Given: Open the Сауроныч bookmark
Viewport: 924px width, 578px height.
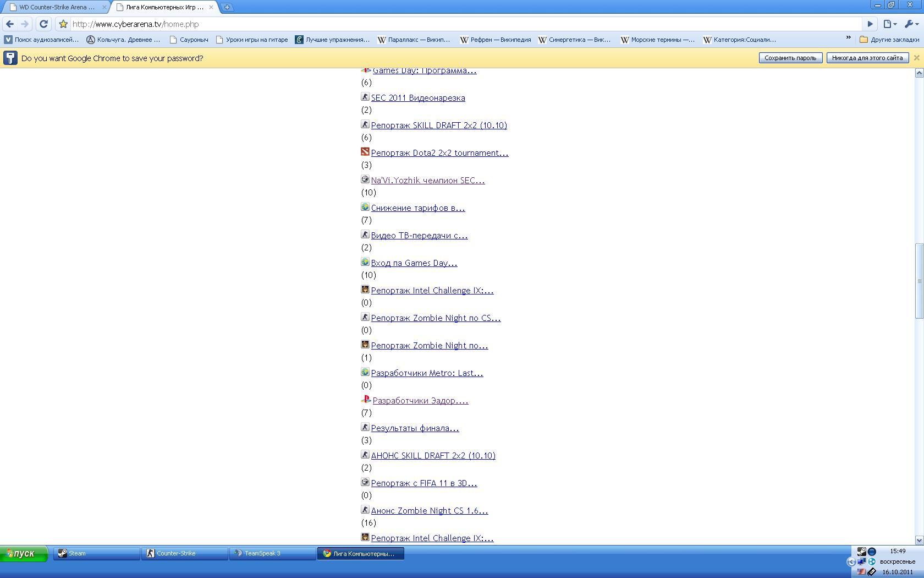Looking at the screenshot, I should [x=189, y=40].
